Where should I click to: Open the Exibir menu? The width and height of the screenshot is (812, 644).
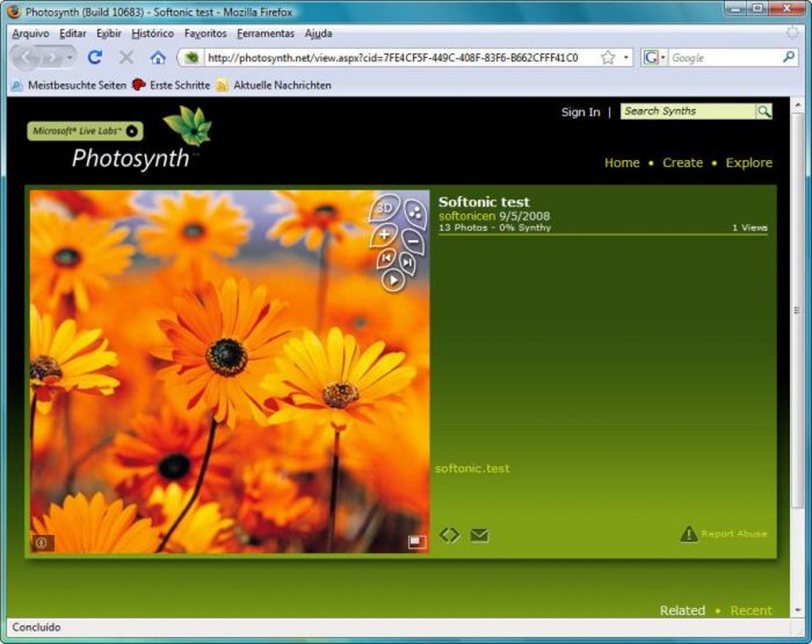tap(109, 33)
